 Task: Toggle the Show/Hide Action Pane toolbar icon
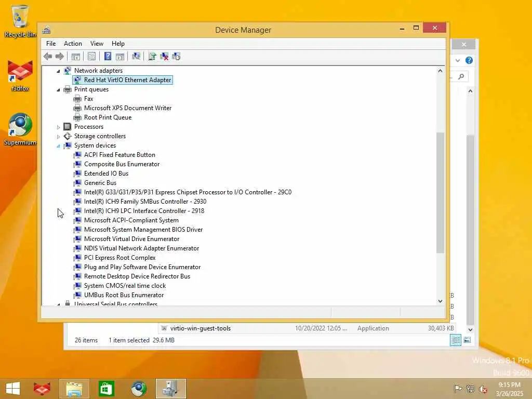120,56
